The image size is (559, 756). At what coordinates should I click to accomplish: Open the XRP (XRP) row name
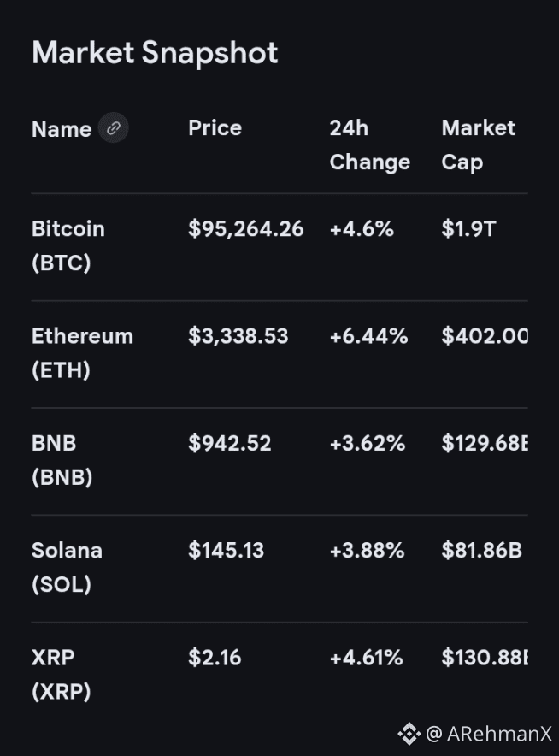point(61,674)
